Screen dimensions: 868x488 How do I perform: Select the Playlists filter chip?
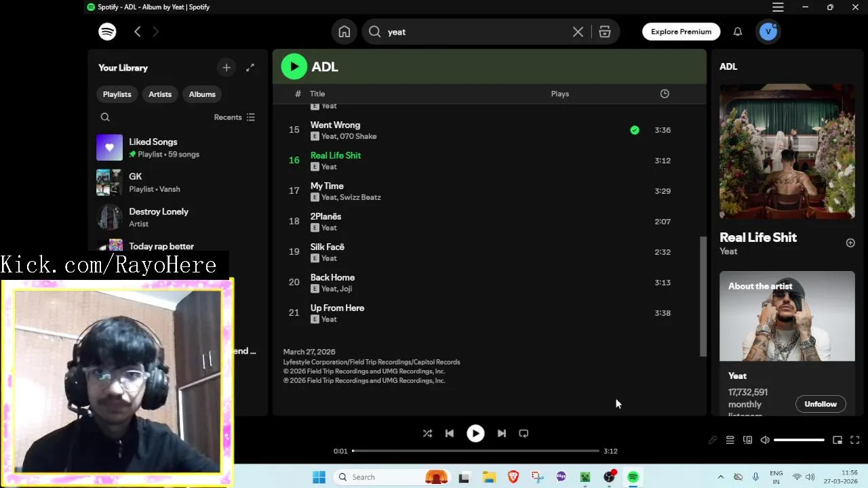tap(117, 94)
